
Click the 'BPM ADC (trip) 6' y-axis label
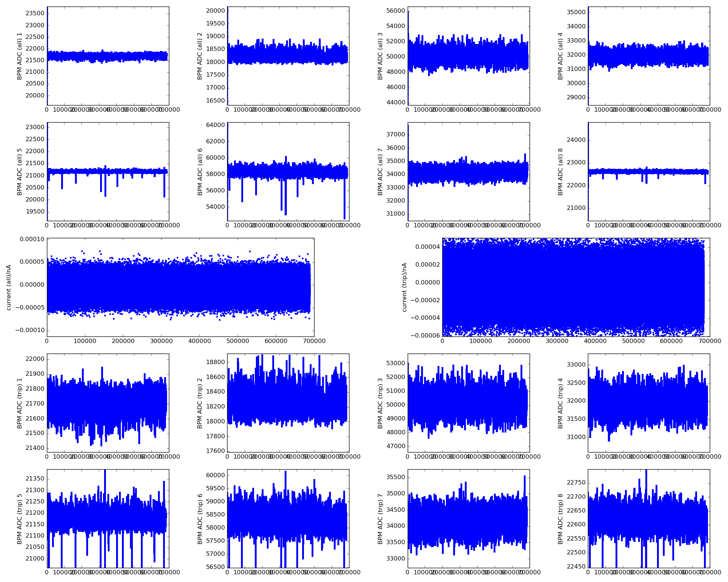click(200, 519)
